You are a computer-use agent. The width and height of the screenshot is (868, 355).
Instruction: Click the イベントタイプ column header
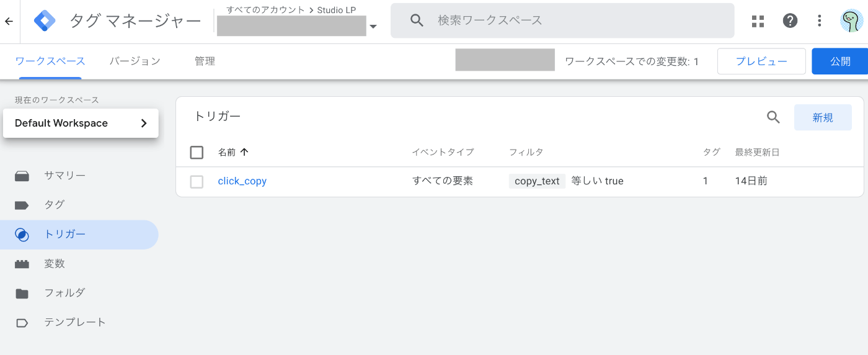coord(443,152)
